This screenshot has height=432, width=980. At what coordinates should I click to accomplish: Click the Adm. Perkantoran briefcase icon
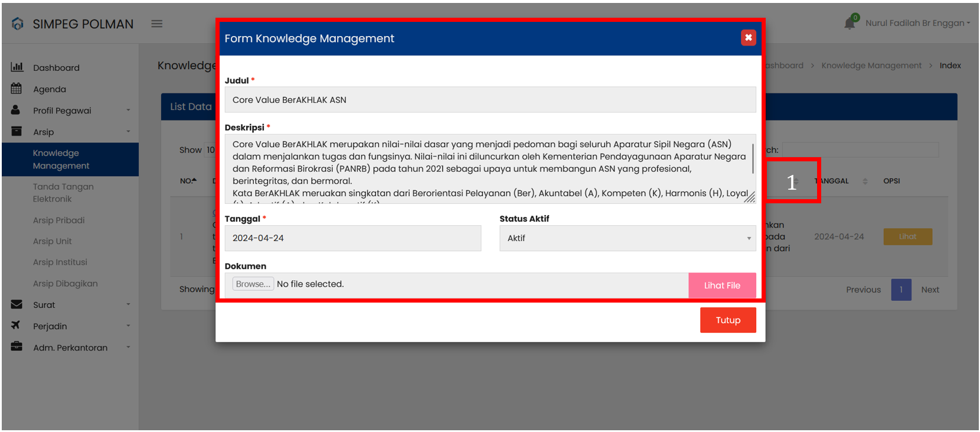tap(17, 347)
